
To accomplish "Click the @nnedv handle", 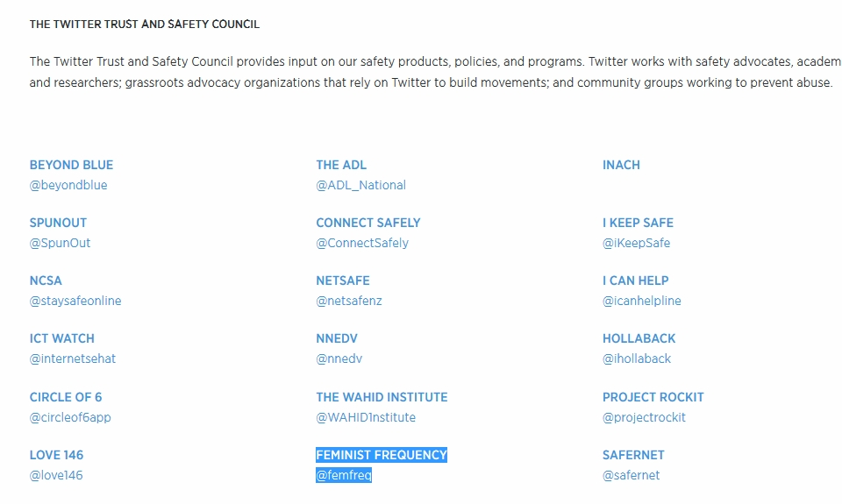I will (339, 358).
